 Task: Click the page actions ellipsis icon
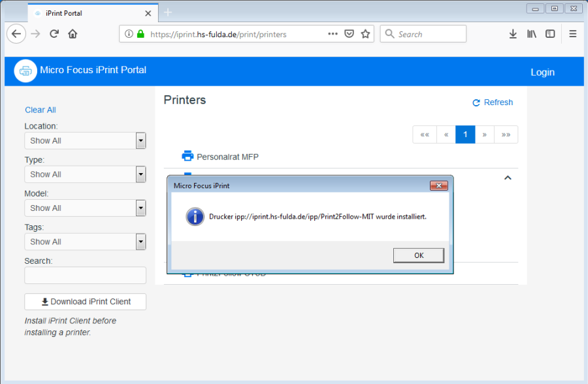[333, 33]
